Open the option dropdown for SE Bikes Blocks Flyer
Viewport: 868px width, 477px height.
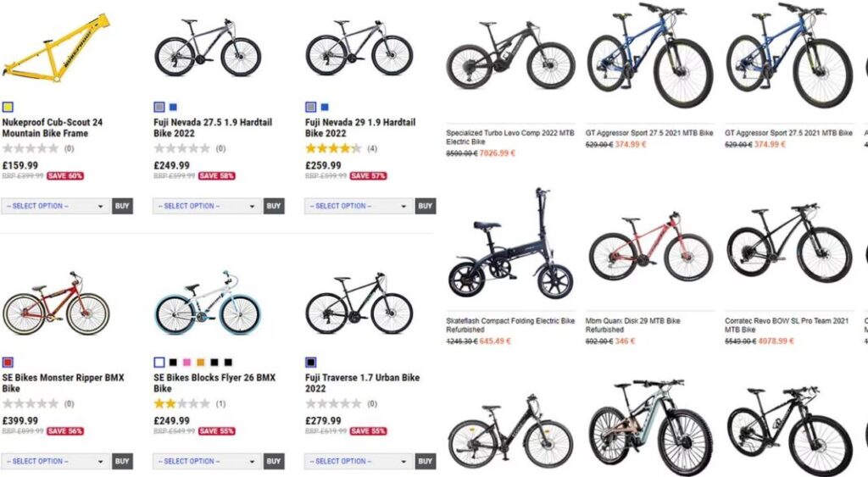coord(207,462)
